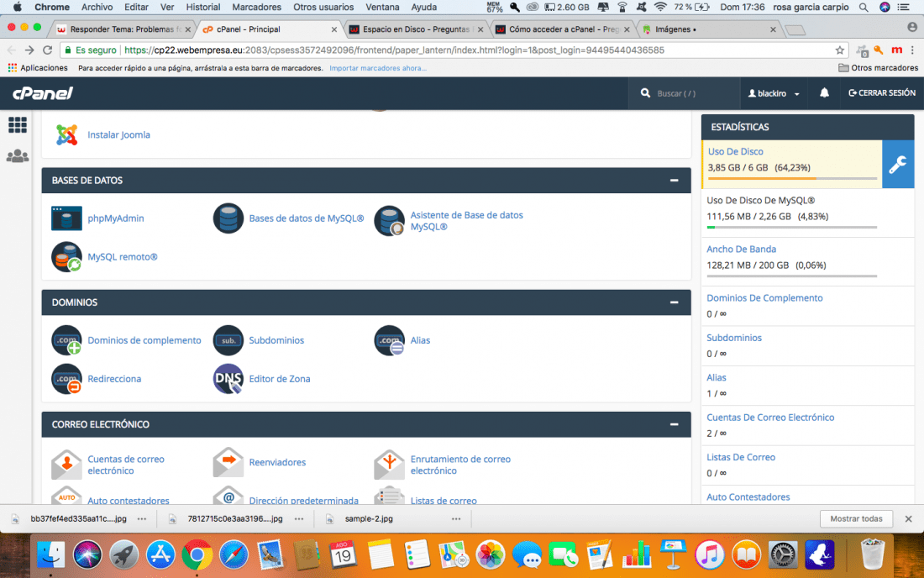The width and height of the screenshot is (924, 578).
Task: Collapse the Dominios section
Action: (675, 302)
